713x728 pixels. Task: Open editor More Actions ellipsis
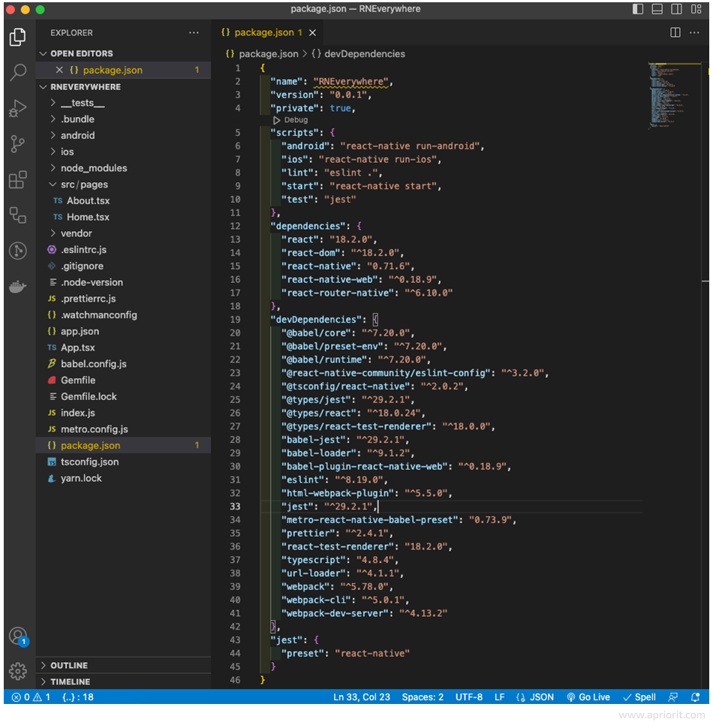694,32
